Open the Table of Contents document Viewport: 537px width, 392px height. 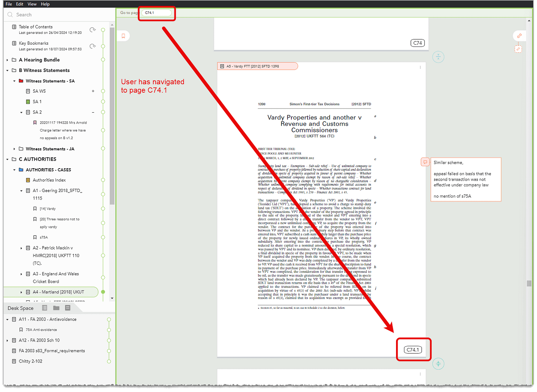coord(36,27)
